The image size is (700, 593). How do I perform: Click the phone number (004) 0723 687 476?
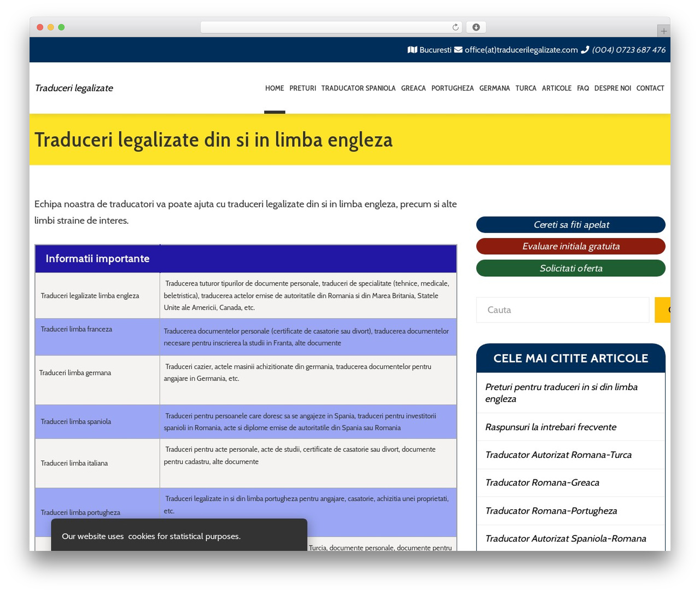pos(629,50)
